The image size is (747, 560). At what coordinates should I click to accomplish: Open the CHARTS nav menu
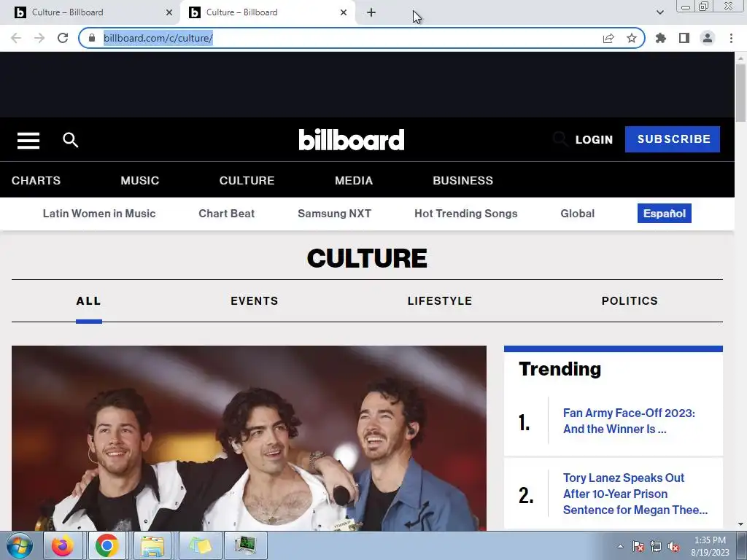tap(36, 181)
